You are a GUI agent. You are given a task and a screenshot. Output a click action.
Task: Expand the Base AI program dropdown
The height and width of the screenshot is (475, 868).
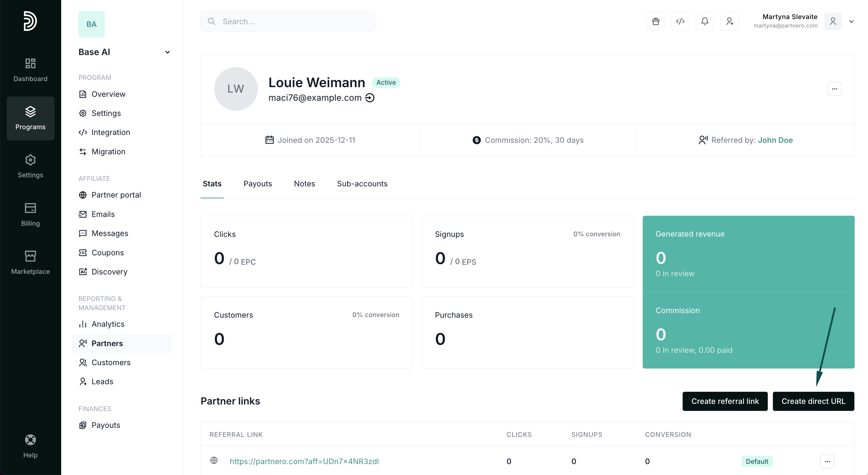pyautogui.click(x=167, y=52)
